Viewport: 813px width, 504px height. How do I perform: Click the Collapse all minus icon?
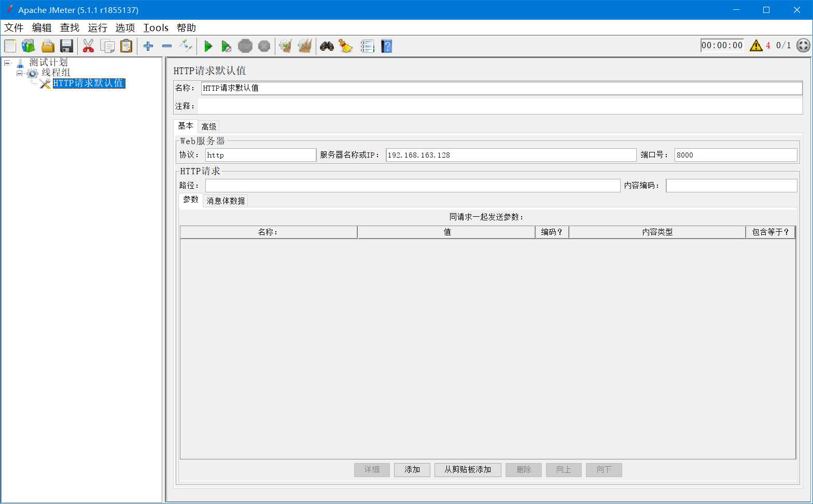coord(167,46)
